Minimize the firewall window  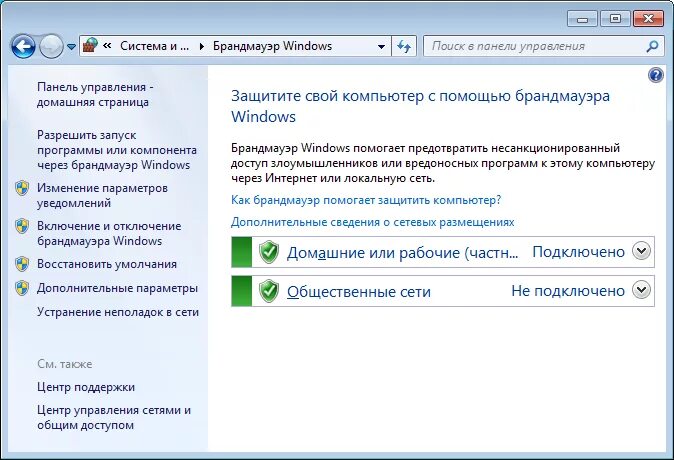coord(582,19)
